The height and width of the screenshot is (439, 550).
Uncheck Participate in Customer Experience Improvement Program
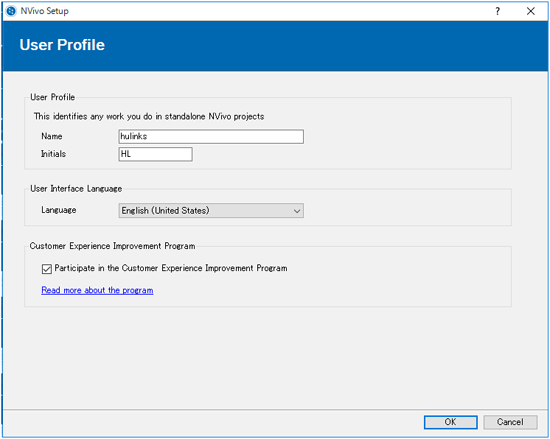click(47, 269)
